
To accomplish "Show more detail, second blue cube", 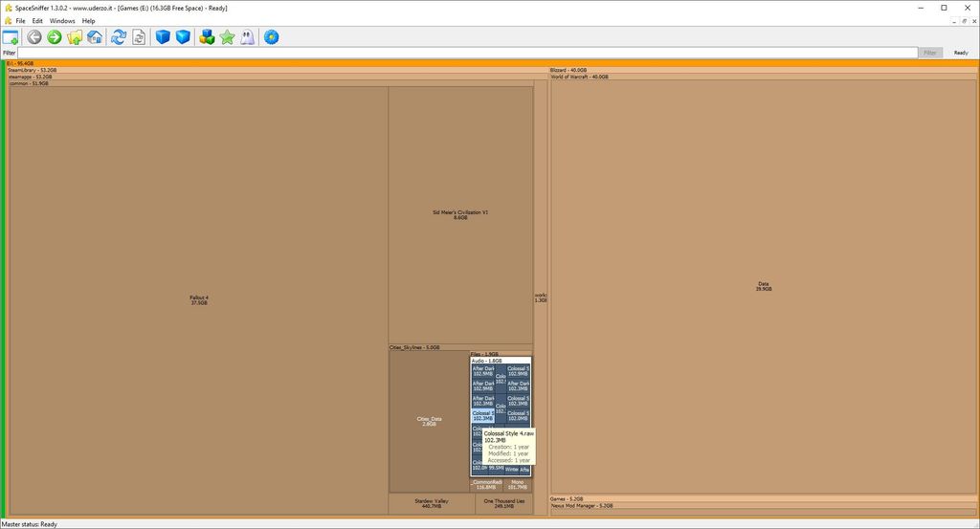I will [183, 37].
